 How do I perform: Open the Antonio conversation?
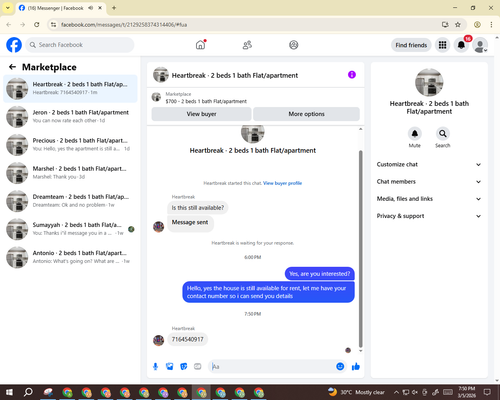pyautogui.click(x=70, y=257)
